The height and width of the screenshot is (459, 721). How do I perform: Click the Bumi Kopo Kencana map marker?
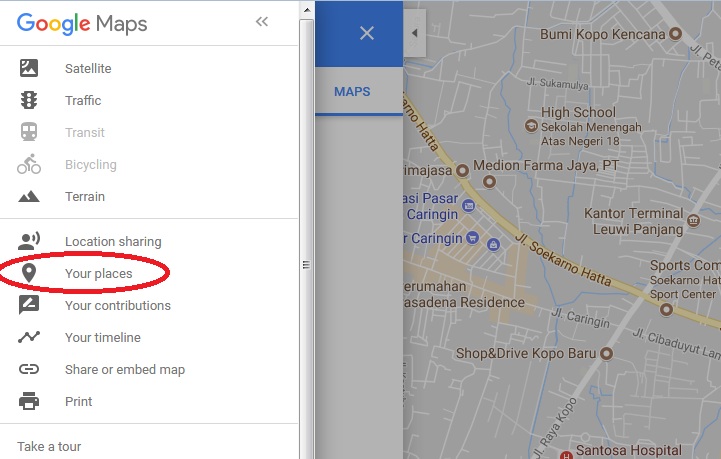pos(675,34)
